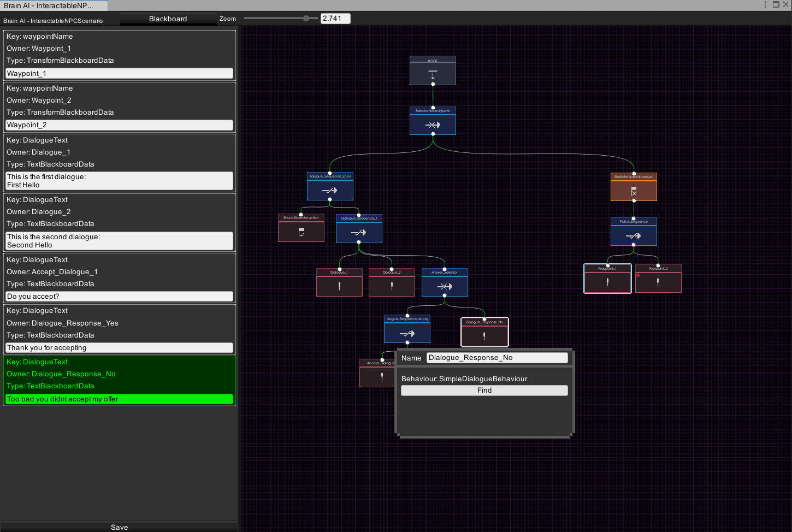Select the Patrol_Sequence node
This screenshot has width=792, height=532.
pyautogui.click(x=634, y=232)
